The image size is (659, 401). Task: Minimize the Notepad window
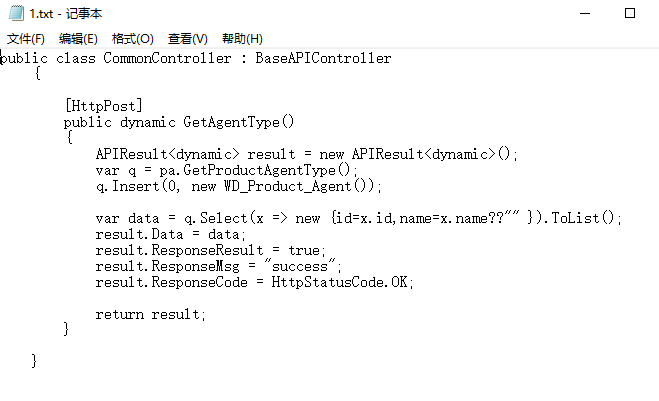click(x=585, y=13)
